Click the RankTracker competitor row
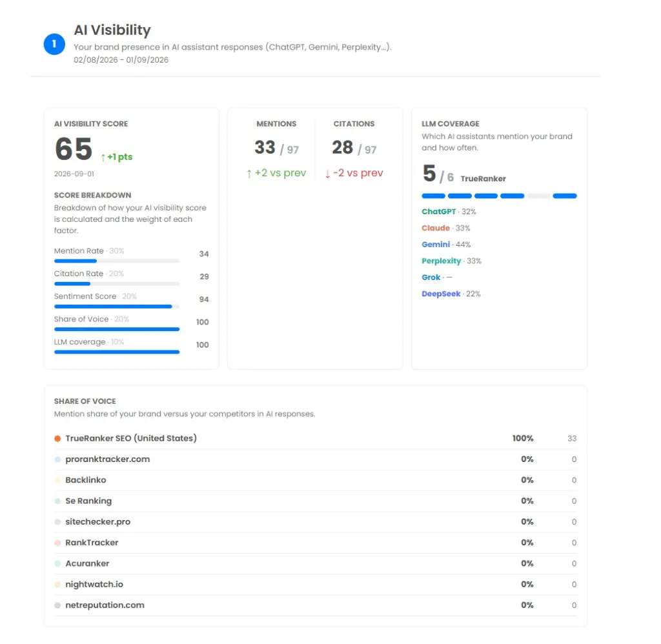Viewport: 661px width, 644px height. pos(315,543)
